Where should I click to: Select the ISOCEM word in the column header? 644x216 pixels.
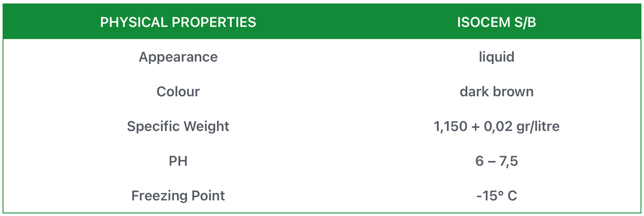(480, 22)
